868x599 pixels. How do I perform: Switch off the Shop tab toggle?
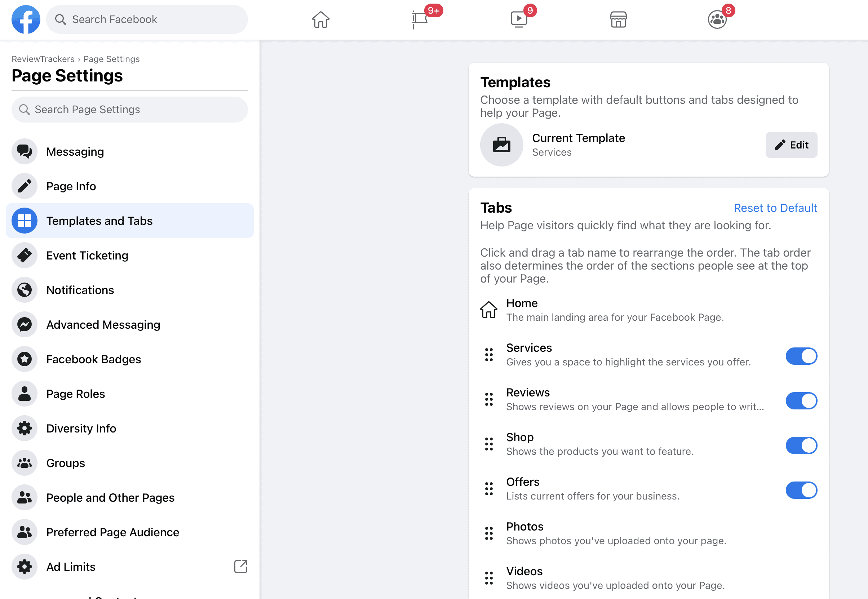801,445
